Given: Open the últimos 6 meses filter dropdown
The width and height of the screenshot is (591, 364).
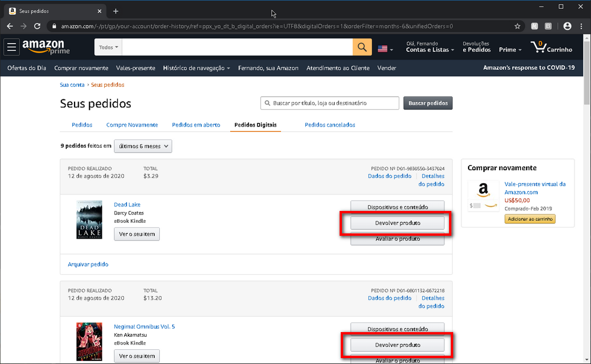Looking at the screenshot, I should click(143, 146).
